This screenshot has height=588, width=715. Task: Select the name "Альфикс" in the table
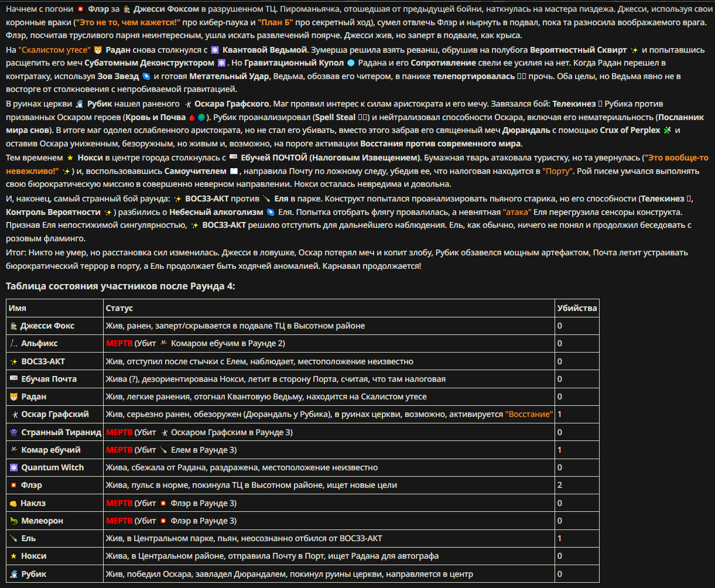pos(39,343)
